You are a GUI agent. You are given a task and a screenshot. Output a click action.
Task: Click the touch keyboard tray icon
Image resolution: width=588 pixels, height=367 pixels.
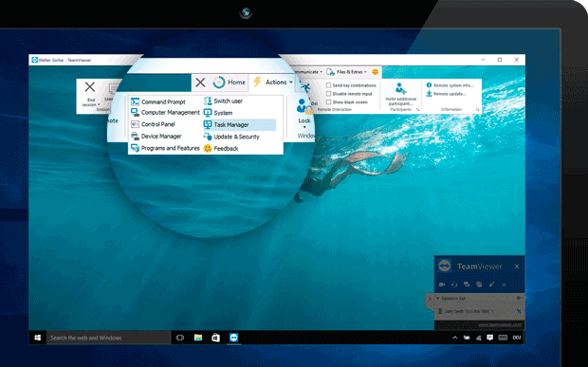click(503, 338)
